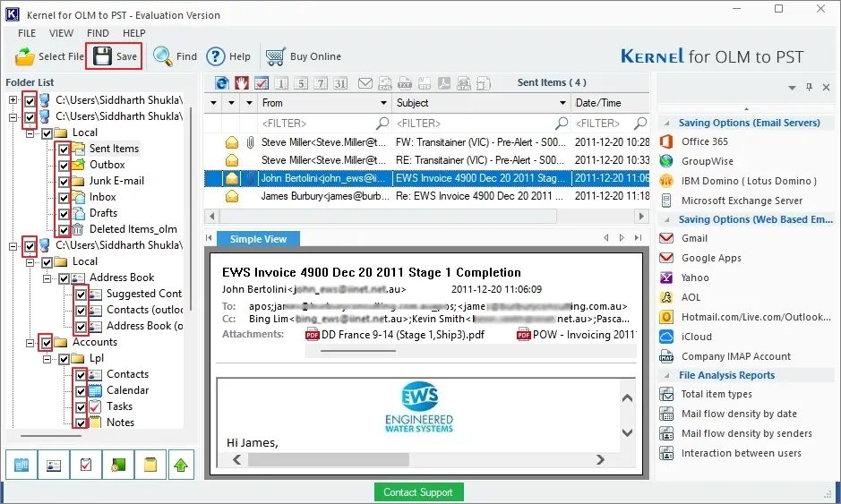Click the envelope MSG save icon
Image resolution: width=841 pixels, height=504 pixels.
(x=365, y=83)
